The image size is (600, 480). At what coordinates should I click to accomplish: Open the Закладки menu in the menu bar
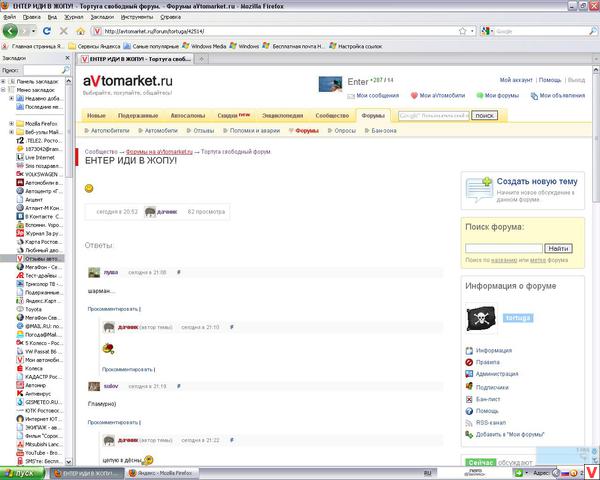[102, 17]
